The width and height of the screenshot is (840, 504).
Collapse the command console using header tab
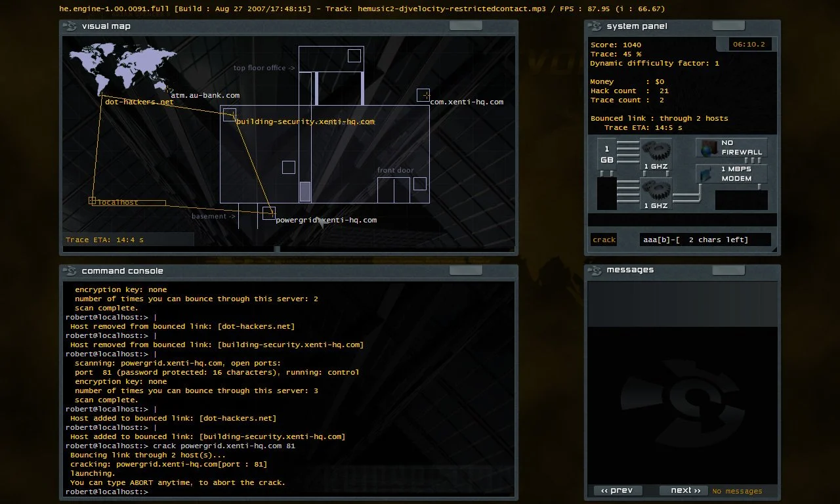[465, 270]
